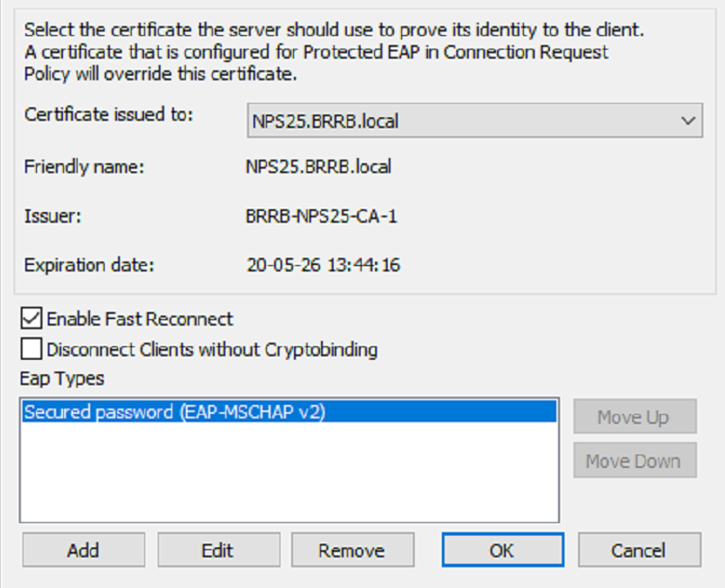Click the Friendly name value NPS25.BRRB.local
This screenshot has width=725, height=588.
click(x=318, y=167)
